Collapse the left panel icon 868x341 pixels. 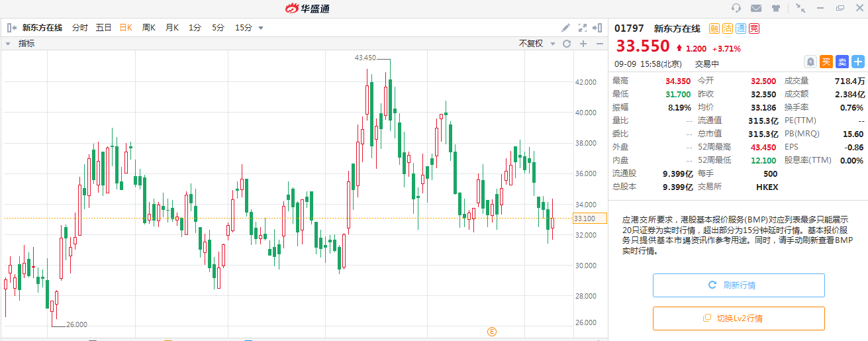click(11, 28)
